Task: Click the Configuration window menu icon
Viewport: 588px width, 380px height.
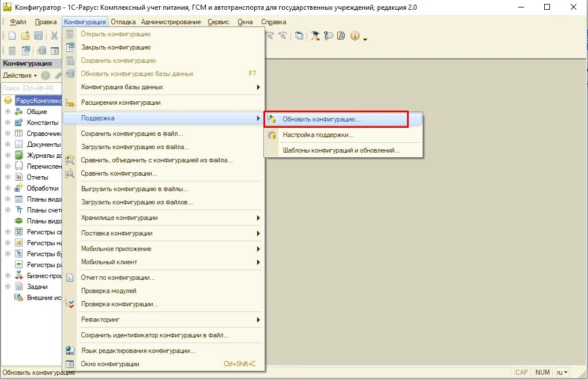Action: pyautogui.click(x=70, y=364)
